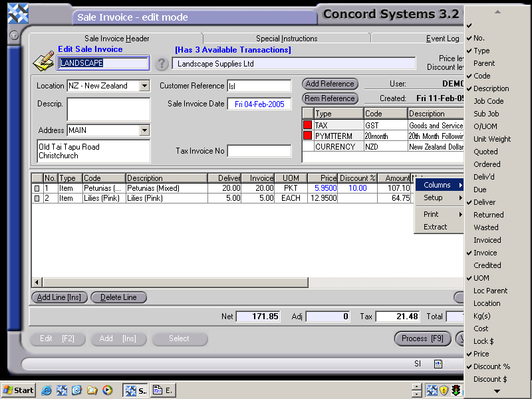Image resolution: width=532 pixels, height=399 pixels.
Task: Click the Add Line [Ins] button
Action: click(59, 297)
